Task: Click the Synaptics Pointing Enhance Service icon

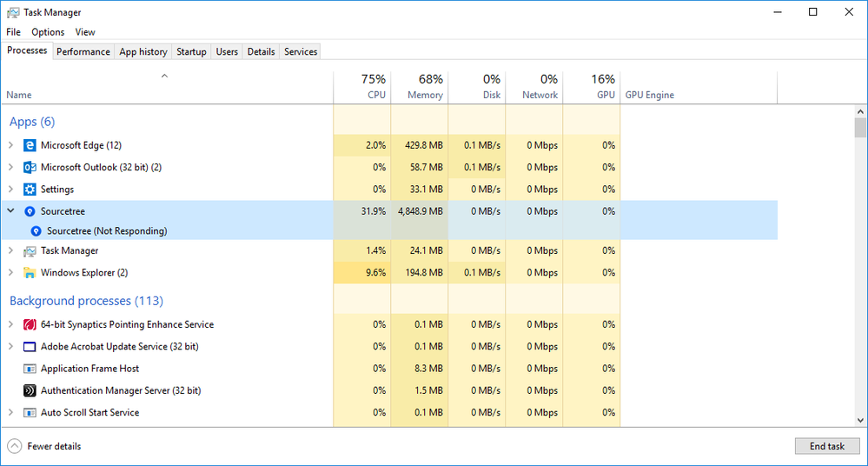Action: 30,324
